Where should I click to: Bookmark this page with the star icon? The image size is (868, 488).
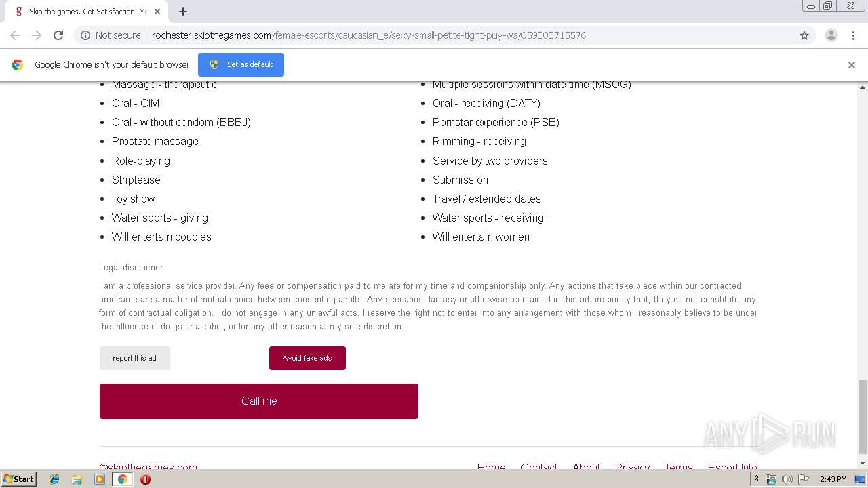[x=804, y=35]
